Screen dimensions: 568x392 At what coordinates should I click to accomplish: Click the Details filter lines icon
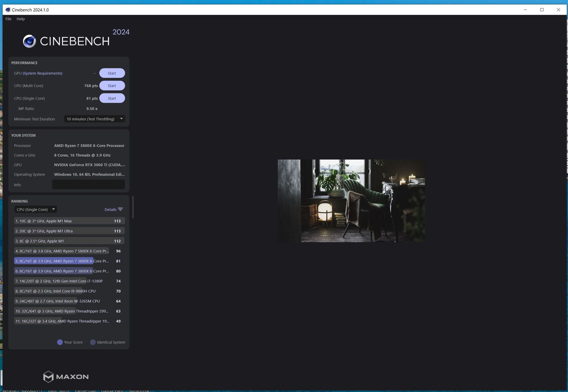point(120,209)
